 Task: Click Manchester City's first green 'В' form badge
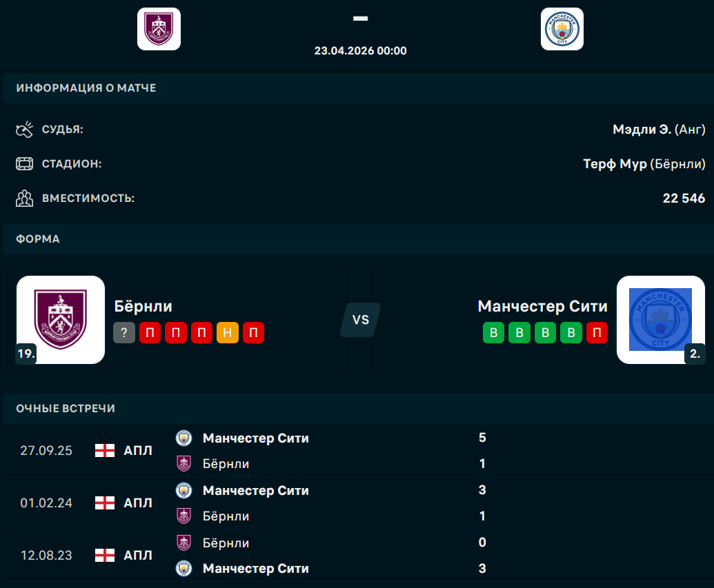point(493,334)
